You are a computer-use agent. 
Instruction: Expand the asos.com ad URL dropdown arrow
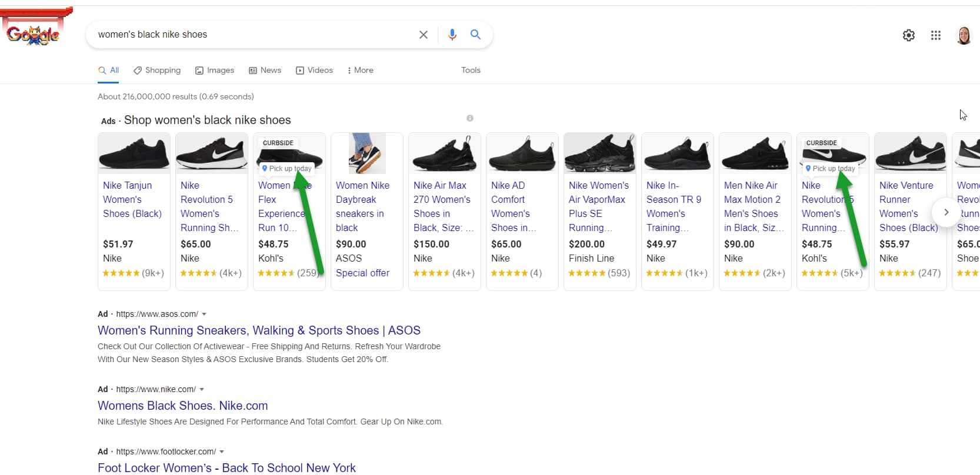204,315
